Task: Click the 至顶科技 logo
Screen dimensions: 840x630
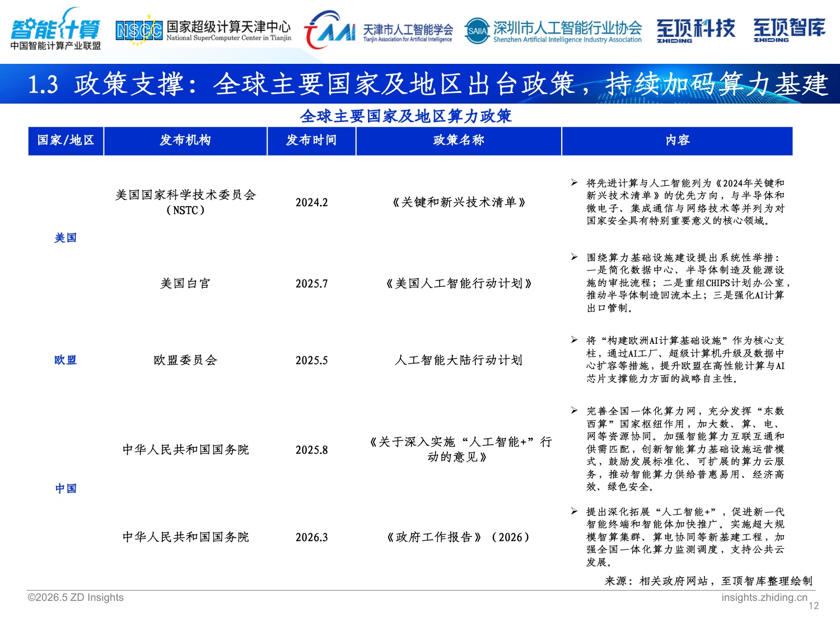Action: [696, 30]
